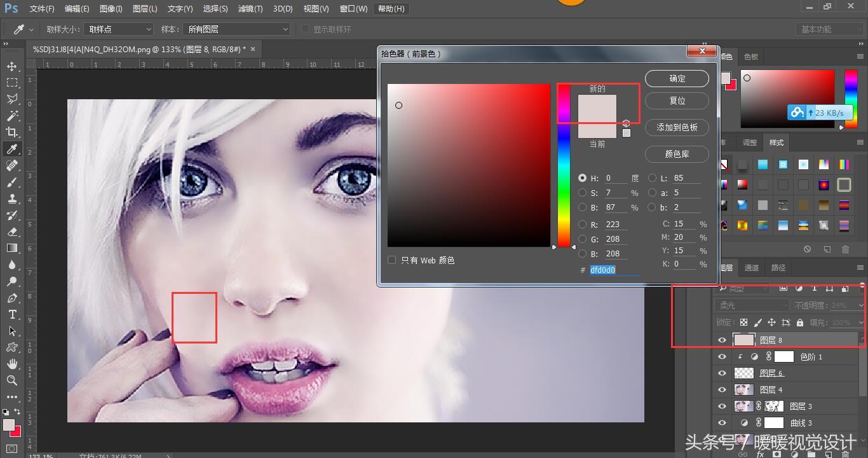Viewport: 868px width, 458px height.
Task: Select the G green radio button
Action: coord(582,239)
